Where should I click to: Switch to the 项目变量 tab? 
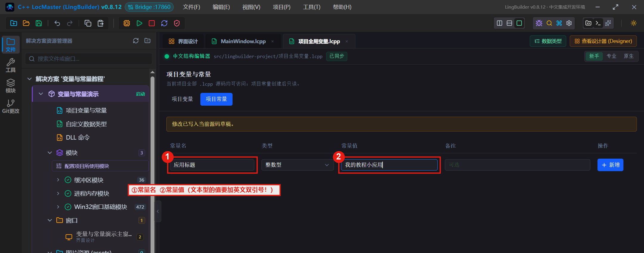coord(182,99)
